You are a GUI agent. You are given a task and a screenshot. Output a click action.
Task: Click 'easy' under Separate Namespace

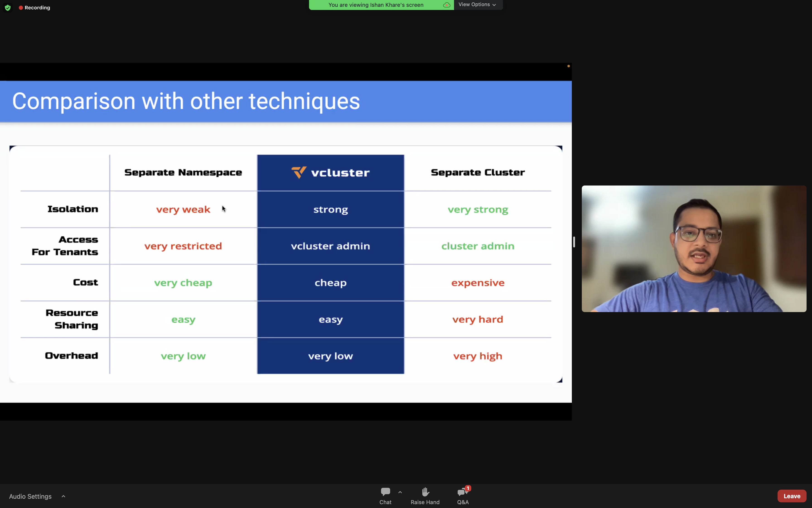pyautogui.click(x=183, y=319)
